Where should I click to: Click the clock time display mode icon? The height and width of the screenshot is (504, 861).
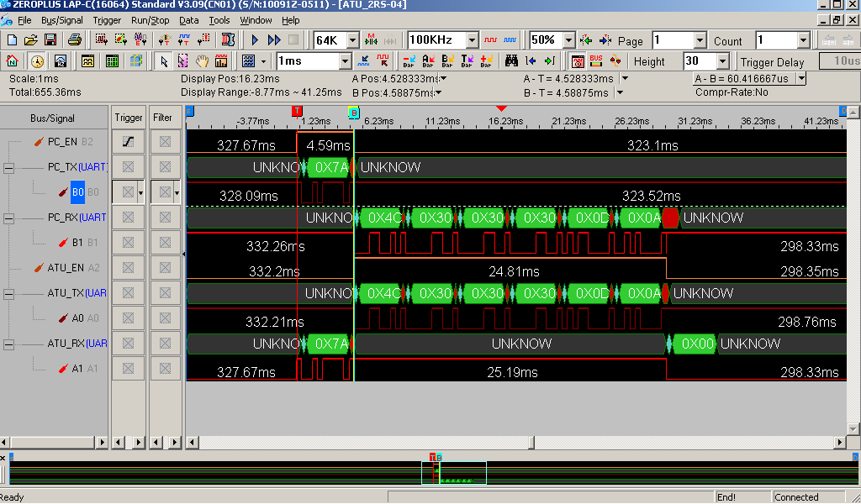[37, 61]
